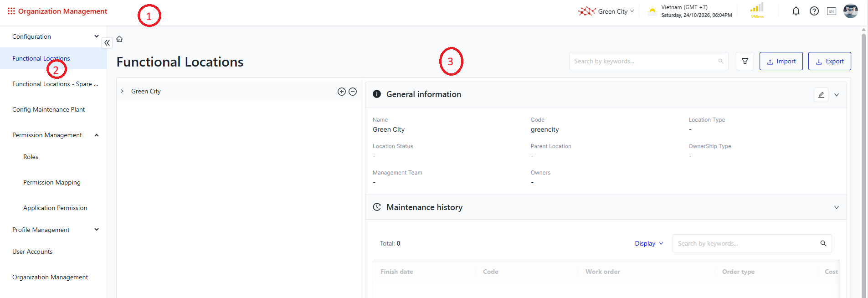The width and height of the screenshot is (868, 298).
Task: Collapse the sidebar with the double-chevron icon
Action: pyautogui.click(x=107, y=43)
